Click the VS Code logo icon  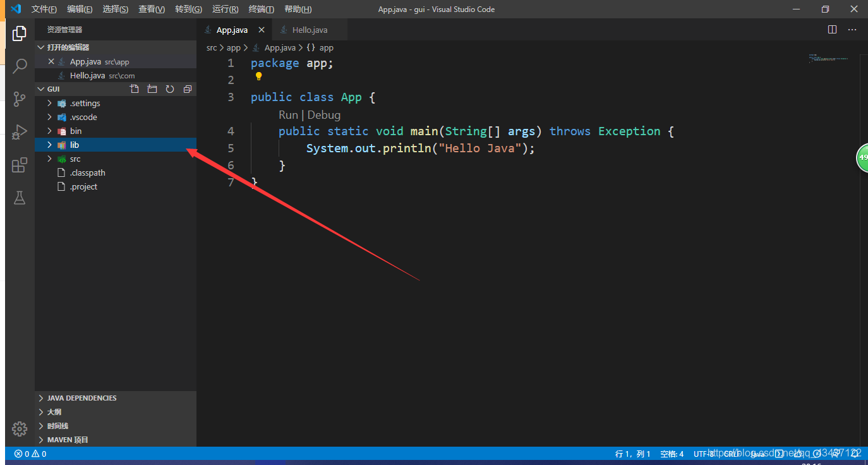coord(16,9)
